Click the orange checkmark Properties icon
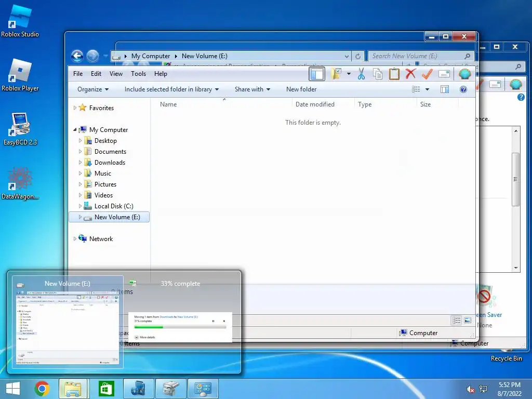The width and height of the screenshot is (532, 399). click(x=427, y=74)
